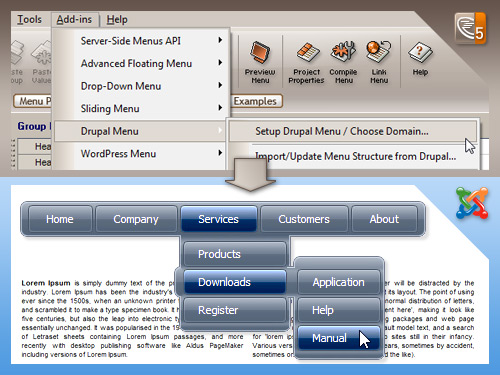
Task: Click the Services navigation button
Action: pyautogui.click(x=219, y=219)
